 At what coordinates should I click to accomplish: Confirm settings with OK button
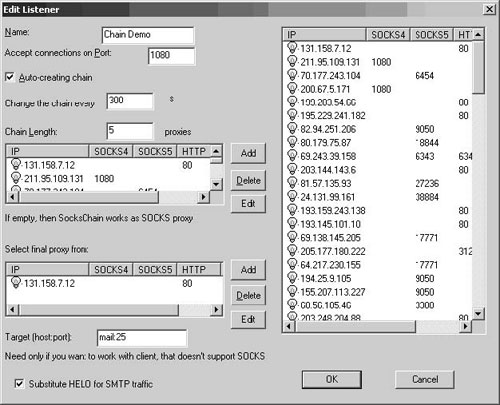332,379
